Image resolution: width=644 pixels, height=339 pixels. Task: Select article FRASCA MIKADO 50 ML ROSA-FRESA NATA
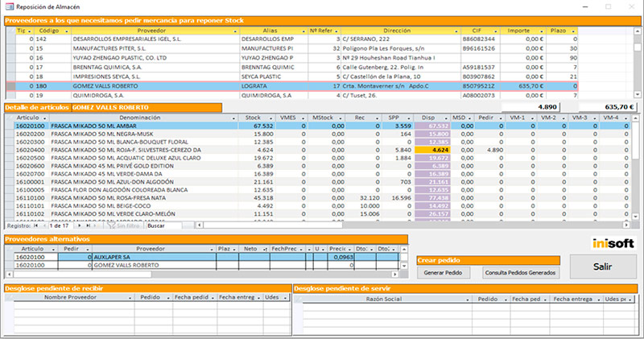pyautogui.click(x=323, y=198)
